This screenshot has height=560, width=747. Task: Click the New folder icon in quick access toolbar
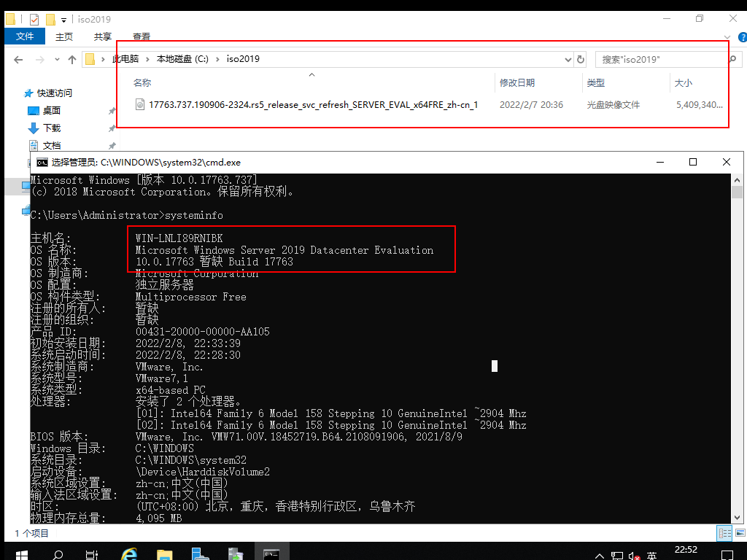tap(50, 20)
